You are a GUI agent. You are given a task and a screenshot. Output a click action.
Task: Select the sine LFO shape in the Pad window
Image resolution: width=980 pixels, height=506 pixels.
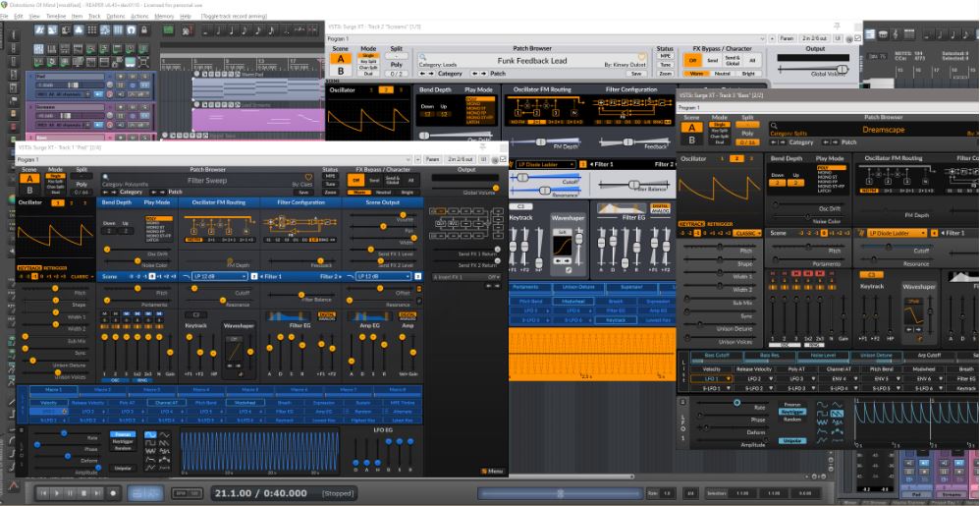click(x=150, y=434)
